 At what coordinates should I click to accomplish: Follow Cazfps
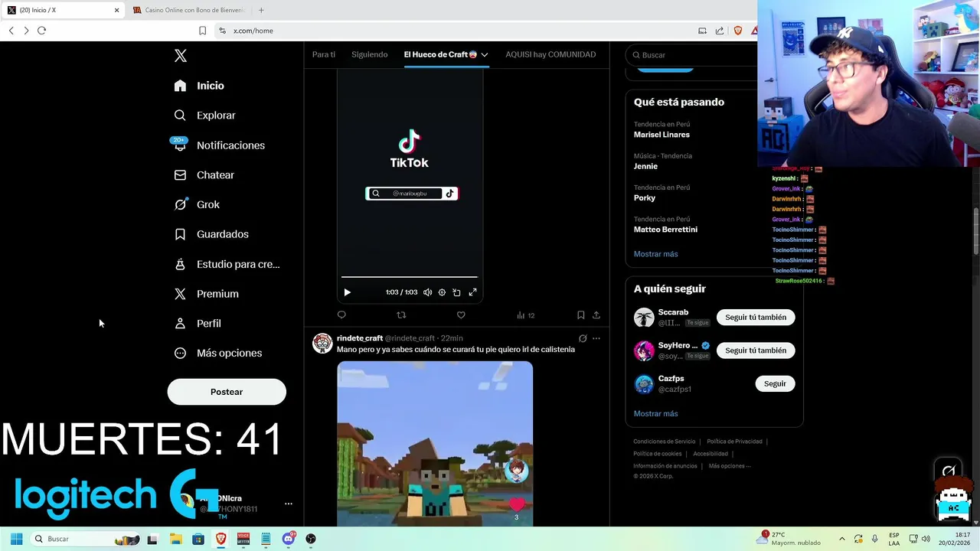tap(775, 383)
